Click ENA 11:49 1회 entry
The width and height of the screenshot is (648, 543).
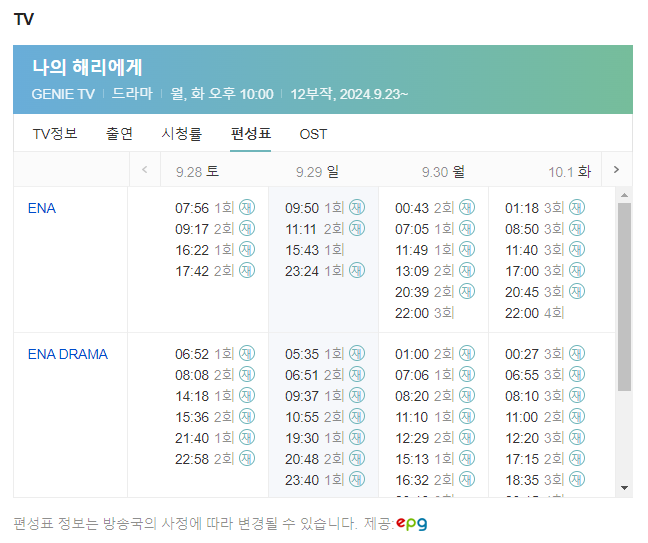click(x=435, y=250)
